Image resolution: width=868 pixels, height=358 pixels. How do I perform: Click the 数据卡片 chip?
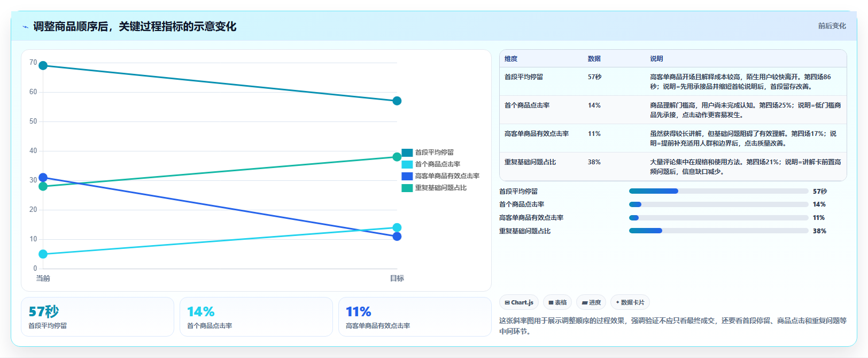pos(630,302)
